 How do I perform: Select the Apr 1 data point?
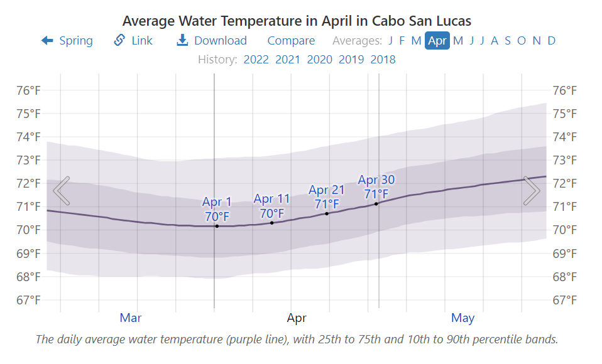[x=216, y=226]
